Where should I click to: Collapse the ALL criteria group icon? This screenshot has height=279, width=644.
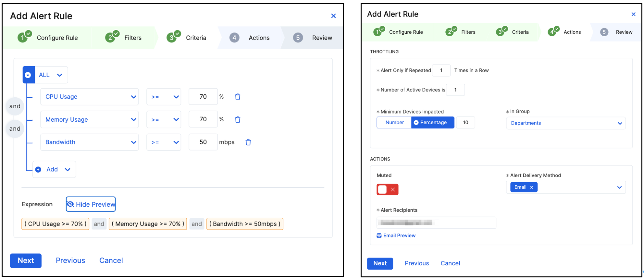click(28, 75)
